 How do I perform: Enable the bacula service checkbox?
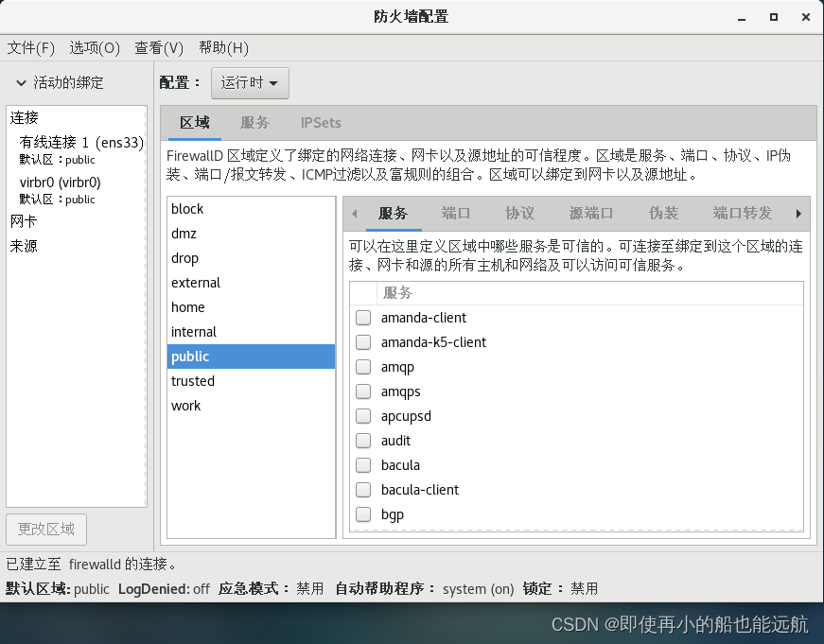[363, 465]
